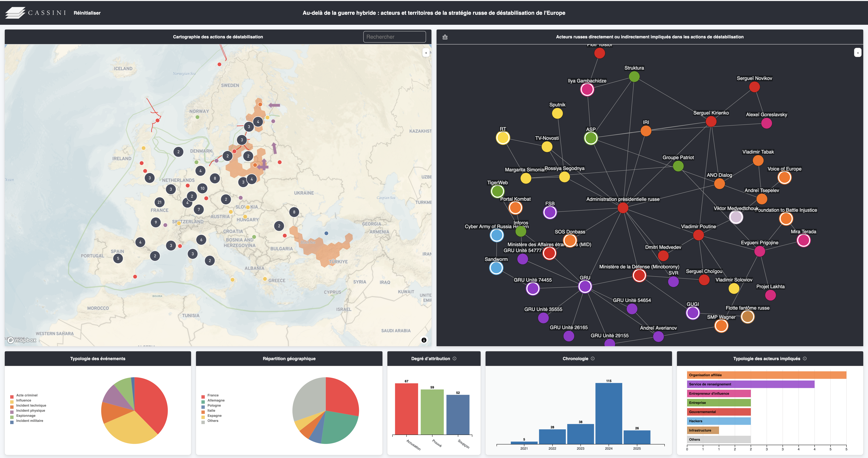868x458 pixels.
Task: Collapse the actors graph panel arrow
Action: (x=857, y=53)
